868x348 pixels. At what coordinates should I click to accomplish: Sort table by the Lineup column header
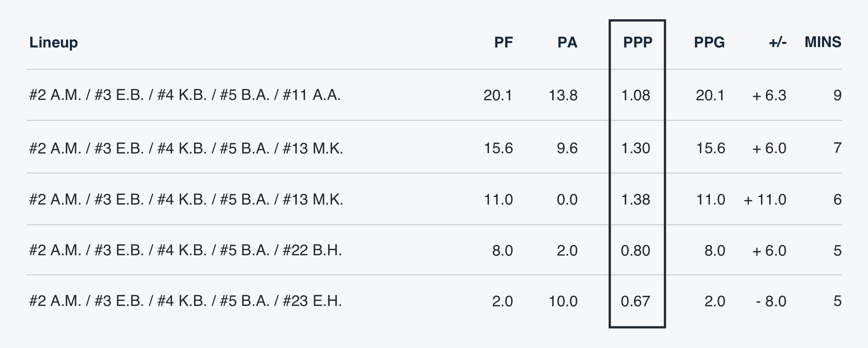[x=54, y=42]
